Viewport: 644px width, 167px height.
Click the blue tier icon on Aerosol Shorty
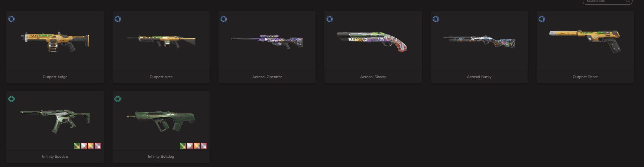click(330, 19)
